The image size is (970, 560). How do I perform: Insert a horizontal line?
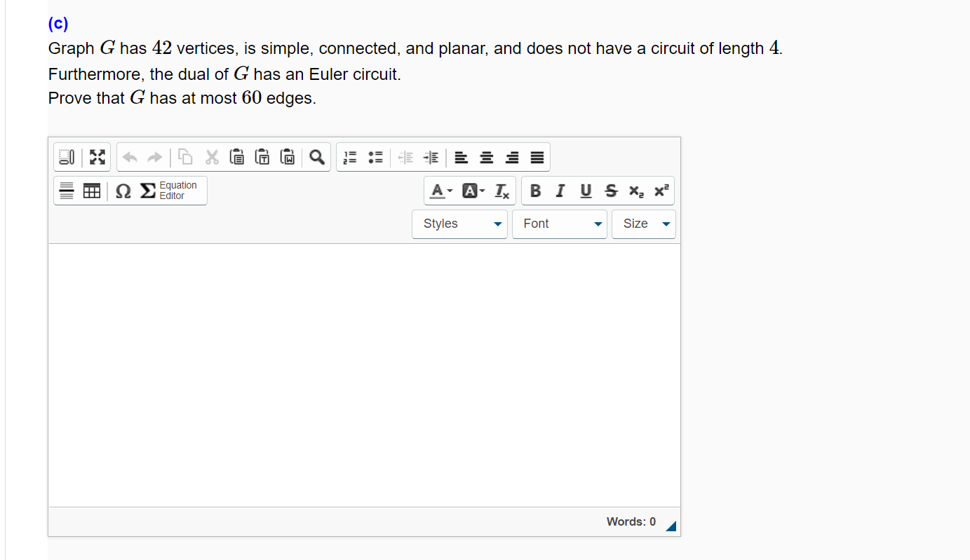(67, 191)
